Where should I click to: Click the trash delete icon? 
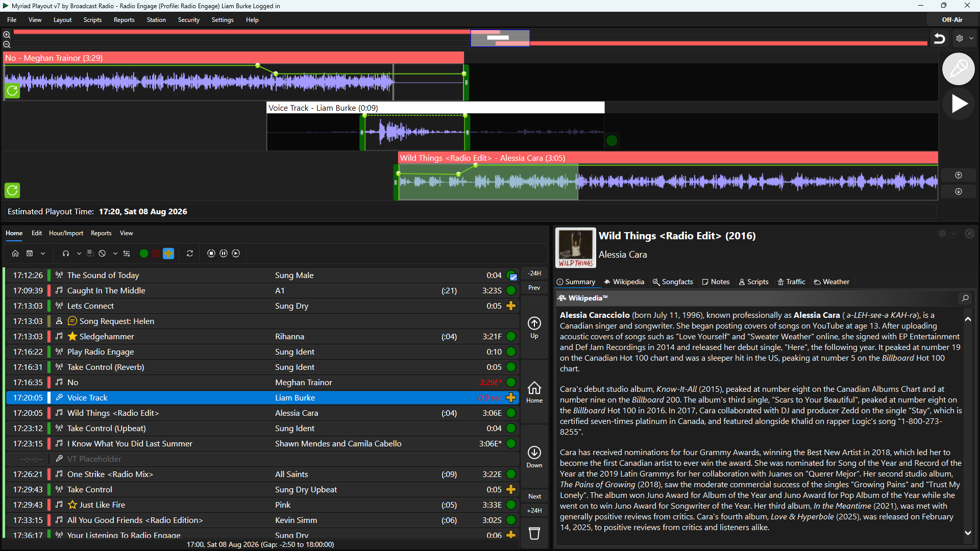[534, 534]
